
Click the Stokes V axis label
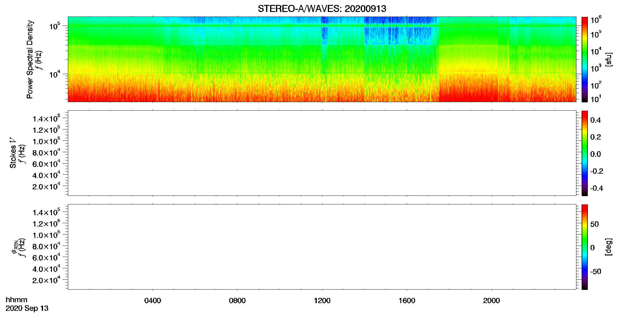pyautogui.click(x=13, y=153)
